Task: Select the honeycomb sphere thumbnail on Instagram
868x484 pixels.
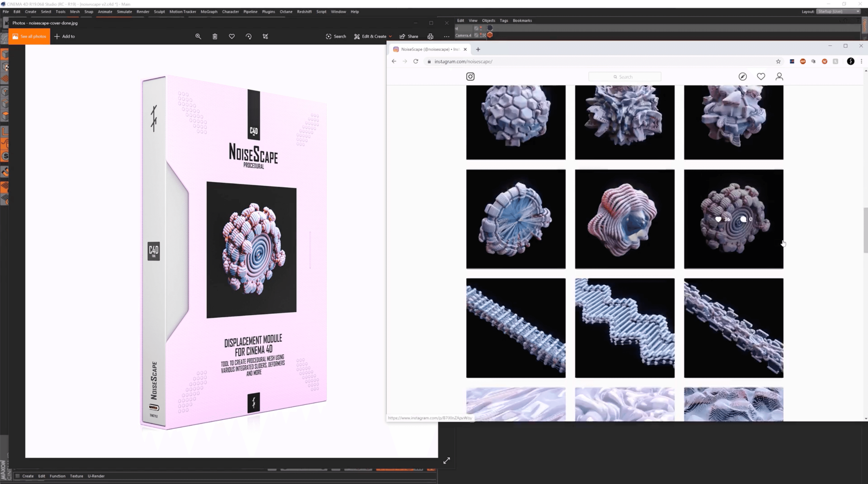Action: (516, 122)
